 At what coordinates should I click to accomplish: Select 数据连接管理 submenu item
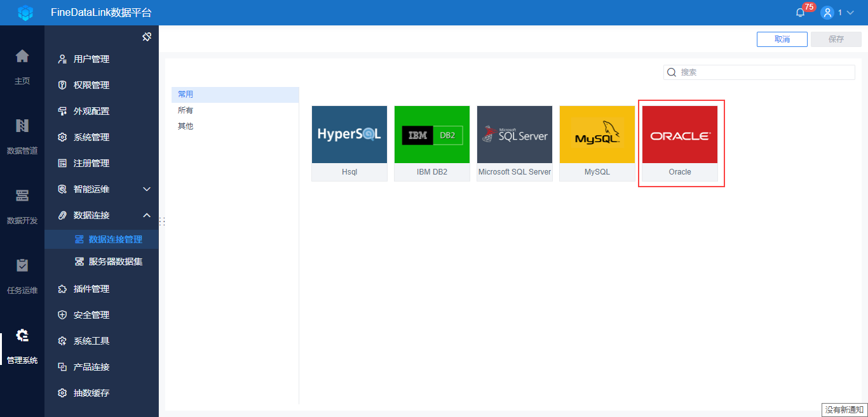[102, 239]
